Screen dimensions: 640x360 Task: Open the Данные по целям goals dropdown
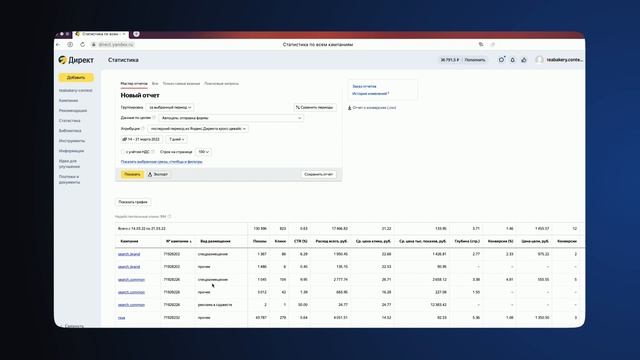(231, 118)
